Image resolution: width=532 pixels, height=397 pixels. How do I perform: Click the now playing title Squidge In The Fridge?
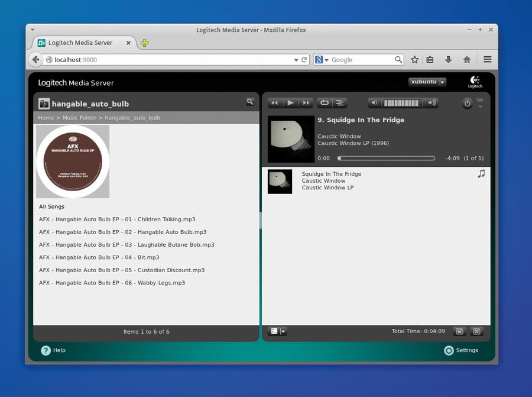click(361, 120)
